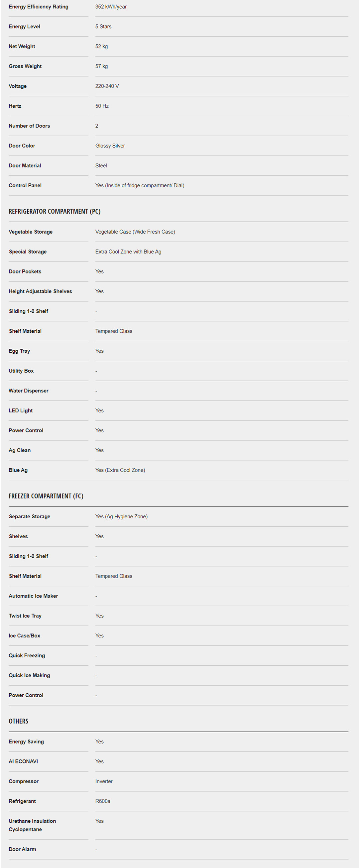The height and width of the screenshot is (868, 359).
Task: Click the Glossy Silver door color value
Action: [x=110, y=146]
